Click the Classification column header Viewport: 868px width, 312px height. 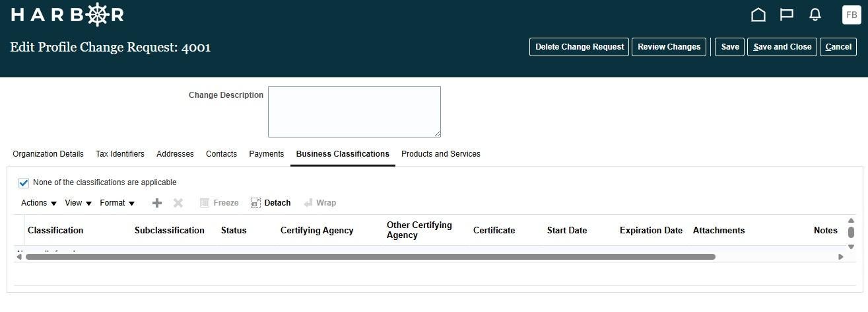pos(55,230)
